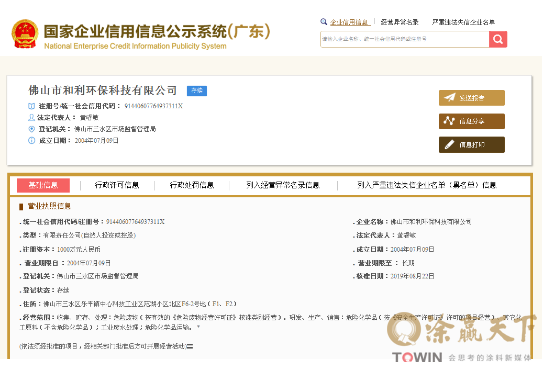
Task: Open the 经营异常名录 link
Action: tap(399, 22)
